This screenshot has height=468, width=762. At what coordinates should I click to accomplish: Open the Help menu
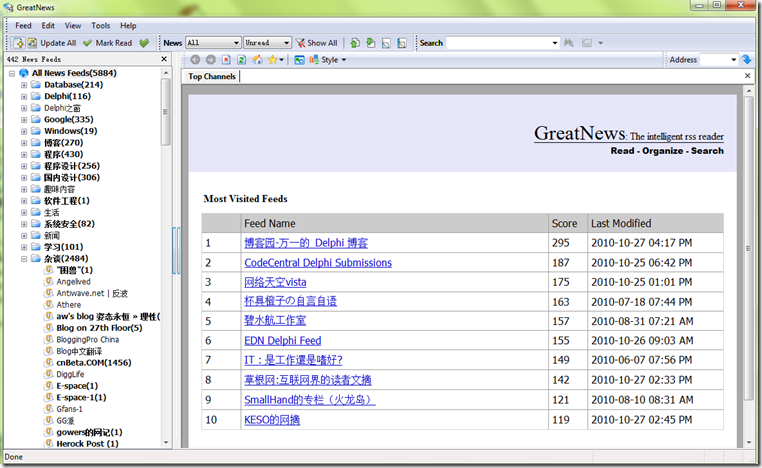pyautogui.click(x=128, y=26)
